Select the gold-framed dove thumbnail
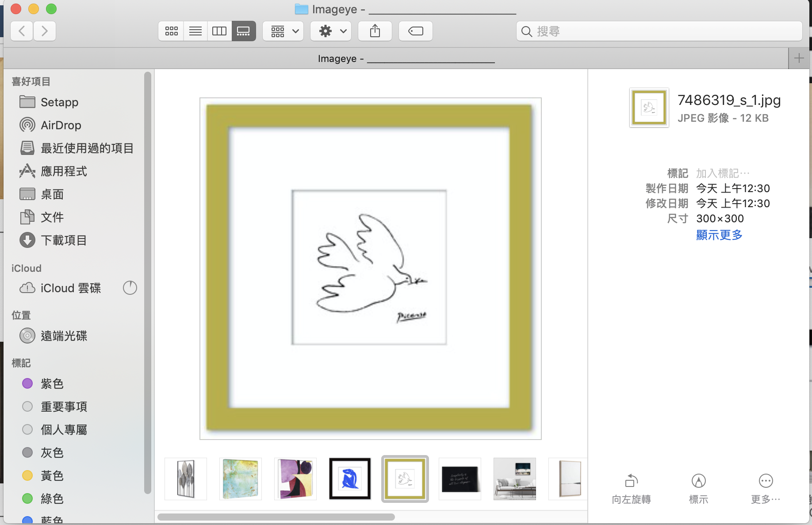This screenshot has height=525, width=812. 405,479
